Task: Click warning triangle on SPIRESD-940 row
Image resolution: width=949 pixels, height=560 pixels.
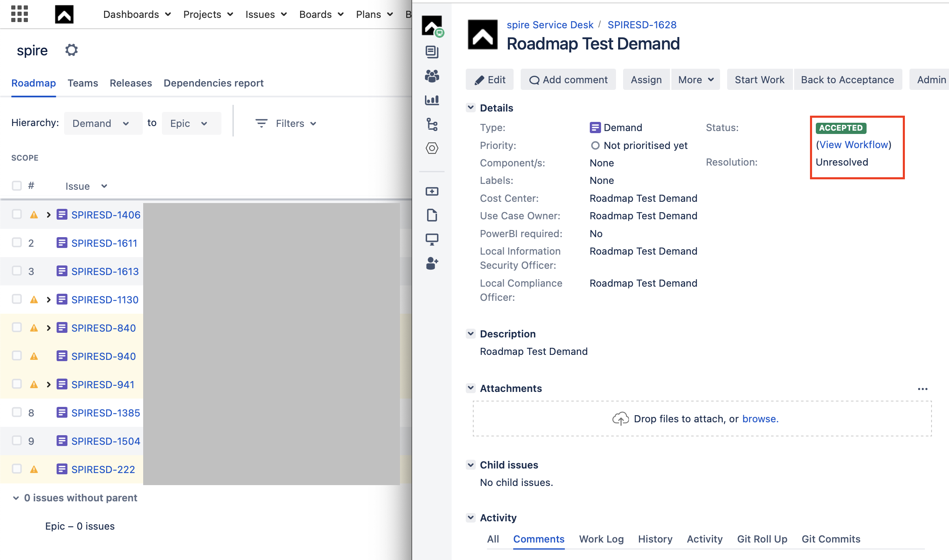Action: (34, 357)
